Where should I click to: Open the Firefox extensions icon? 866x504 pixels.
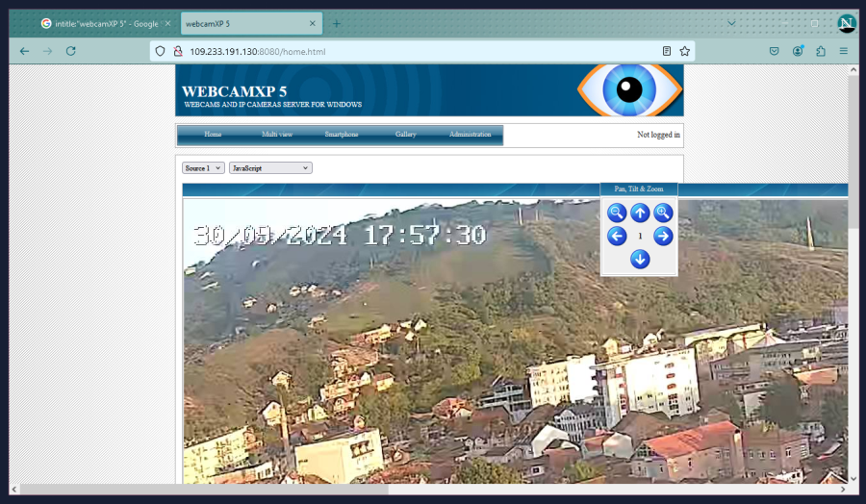[x=821, y=51]
